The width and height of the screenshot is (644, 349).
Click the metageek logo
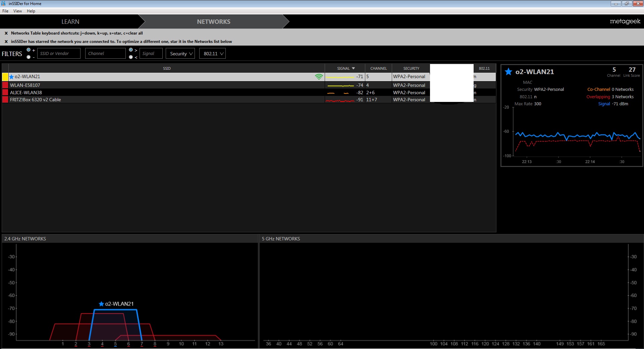pos(625,21)
